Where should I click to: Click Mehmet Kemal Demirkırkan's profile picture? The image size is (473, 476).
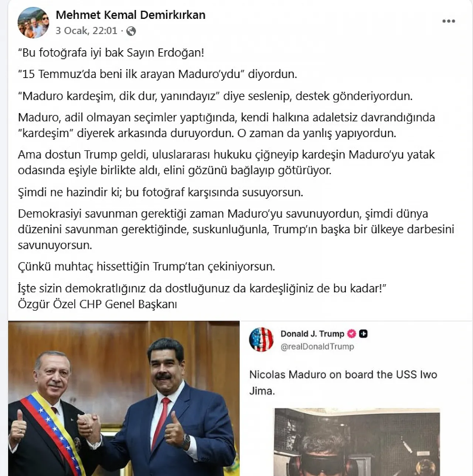pos(34,23)
